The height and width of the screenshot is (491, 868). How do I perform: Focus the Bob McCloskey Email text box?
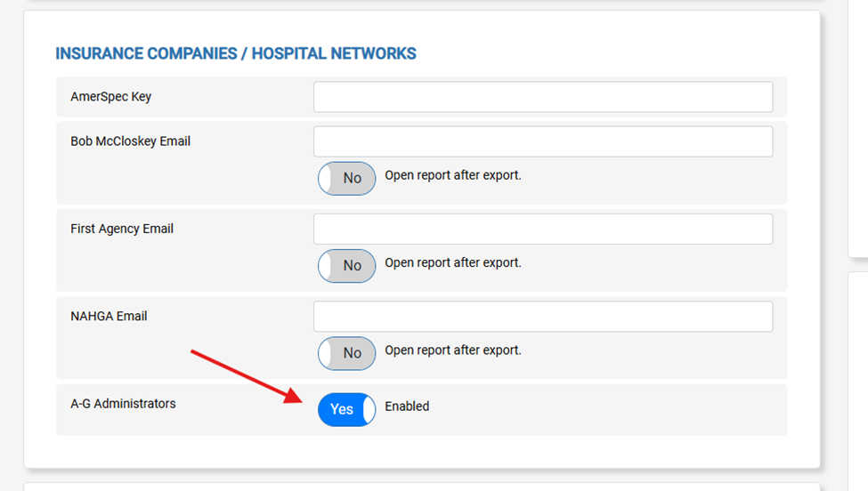pyautogui.click(x=542, y=141)
